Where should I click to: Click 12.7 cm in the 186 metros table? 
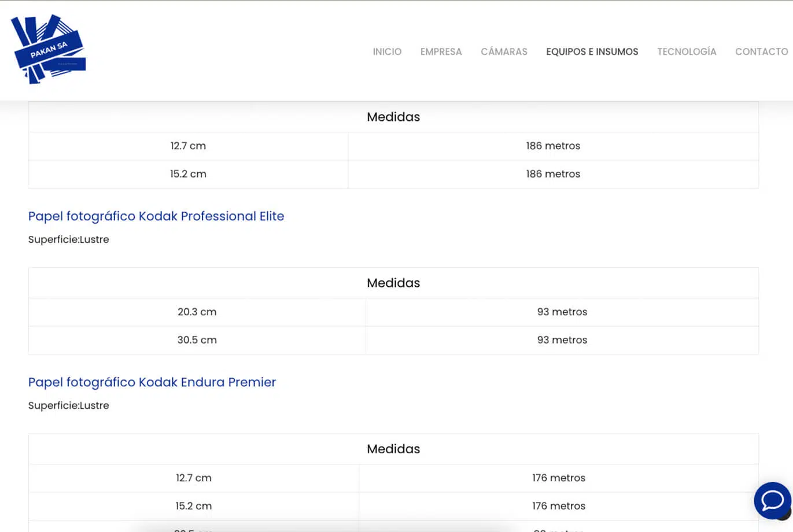[188, 146]
